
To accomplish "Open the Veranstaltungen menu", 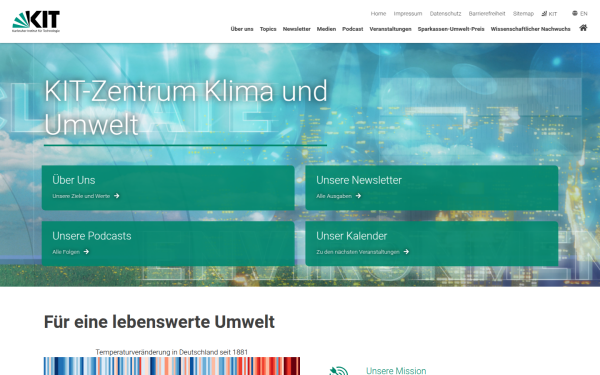I will [x=390, y=29].
